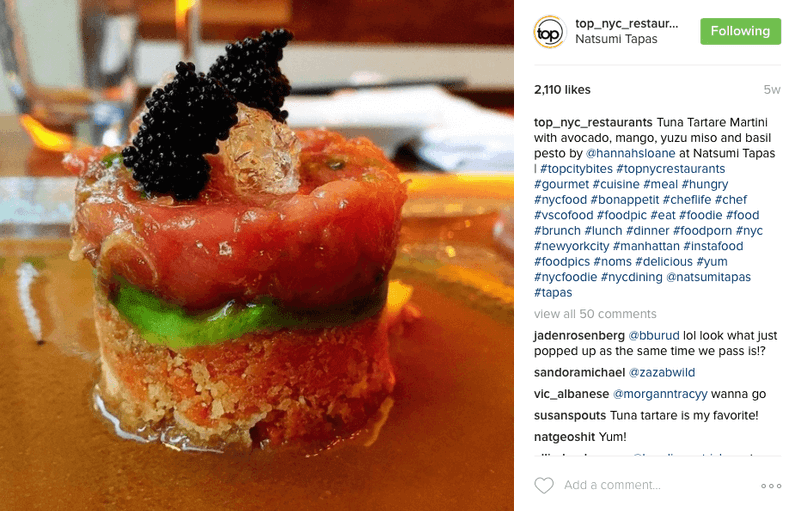800x511 pixels.
Task: Open the susanspouts commenter profile
Action: pyautogui.click(x=570, y=415)
